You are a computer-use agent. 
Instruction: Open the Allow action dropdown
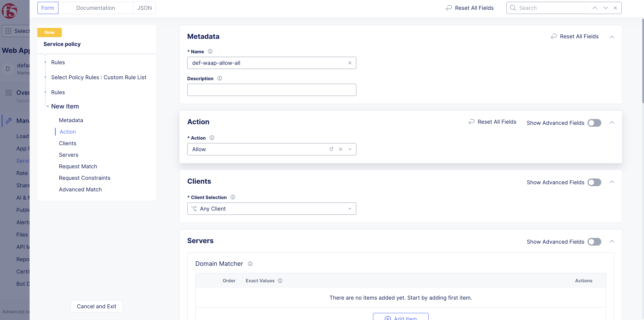pyautogui.click(x=350, y=149)
